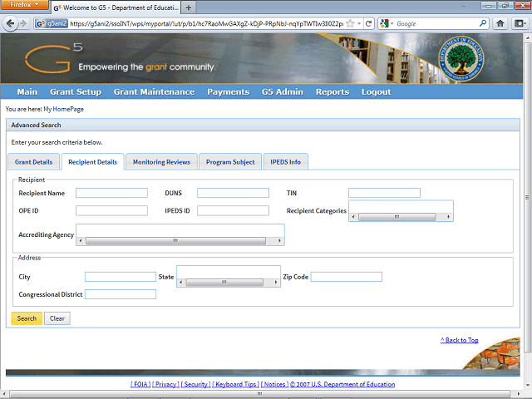Viewport: 532px width, 399px height.
Task: Switch to the Program Subject tab
Action: (230, 162)
